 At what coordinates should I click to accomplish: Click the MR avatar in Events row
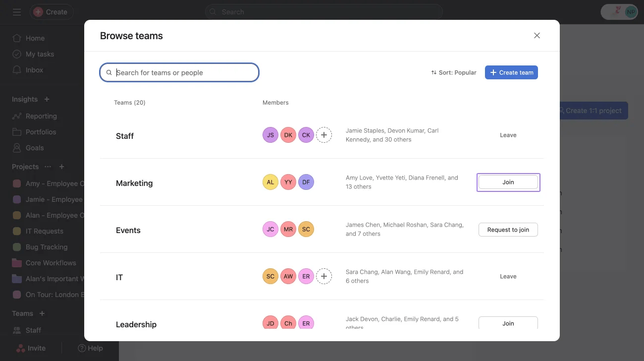288,229
